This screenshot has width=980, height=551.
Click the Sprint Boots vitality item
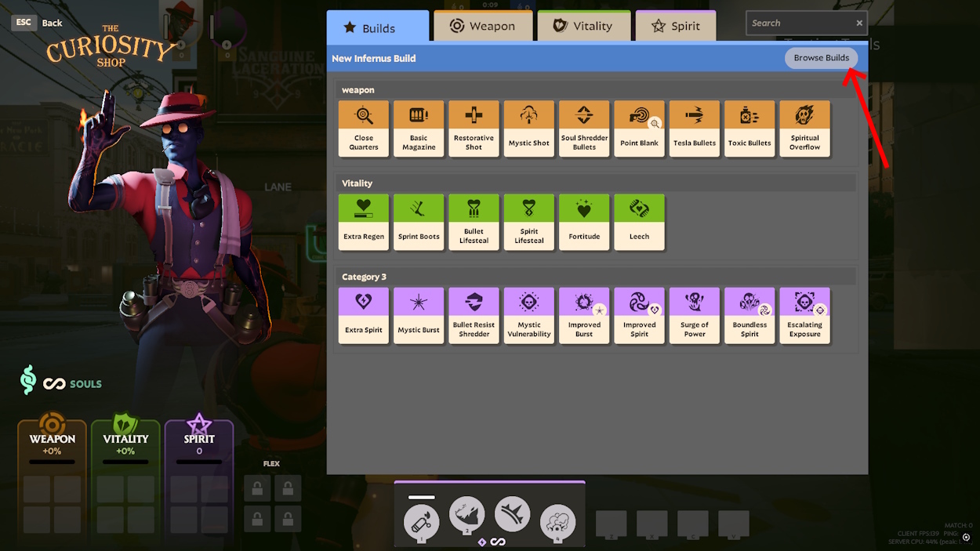419,222
